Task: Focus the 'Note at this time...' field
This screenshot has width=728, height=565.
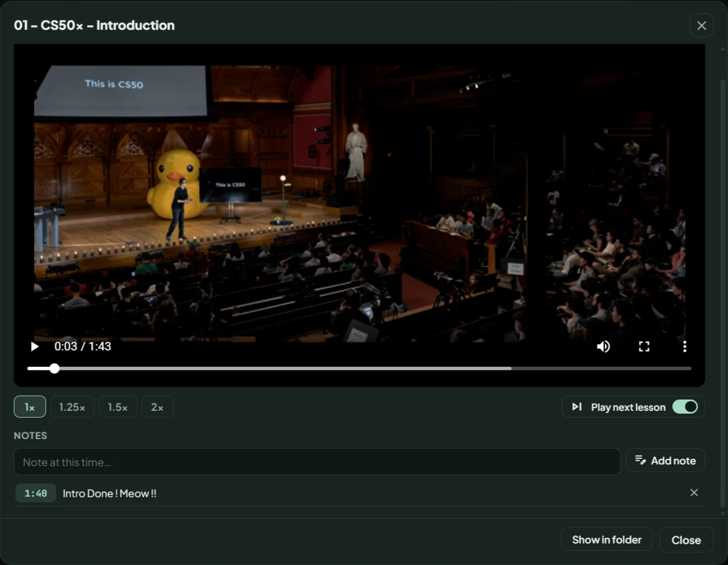Action: click(317, 462)
